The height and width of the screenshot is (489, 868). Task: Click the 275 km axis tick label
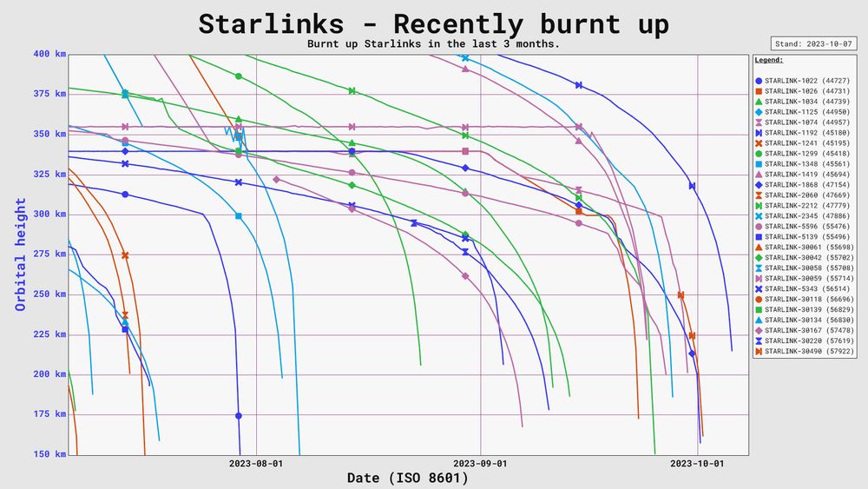click(x=49, y=254)
